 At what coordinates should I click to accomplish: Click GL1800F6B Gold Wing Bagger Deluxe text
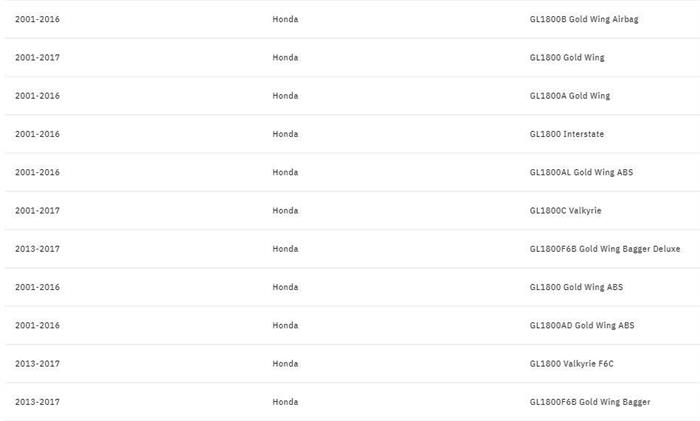point(604,249)
